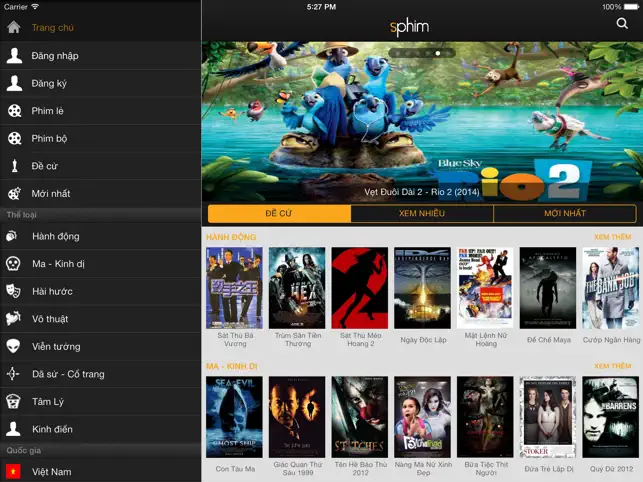
Task: Tap the film reel icon beside Phim bộ
Action: [x=14, y=138]
